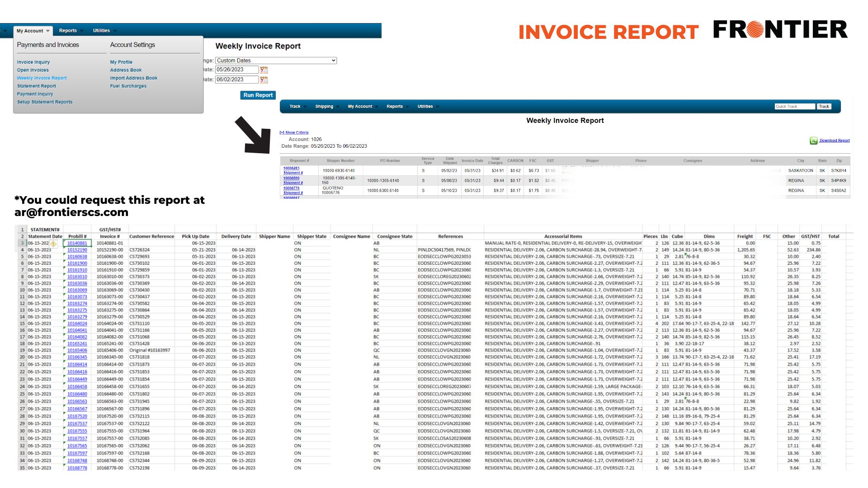
Task: Select Payment Inquiry menu entry
Action: pyautogui.click(x=35, y=94)
